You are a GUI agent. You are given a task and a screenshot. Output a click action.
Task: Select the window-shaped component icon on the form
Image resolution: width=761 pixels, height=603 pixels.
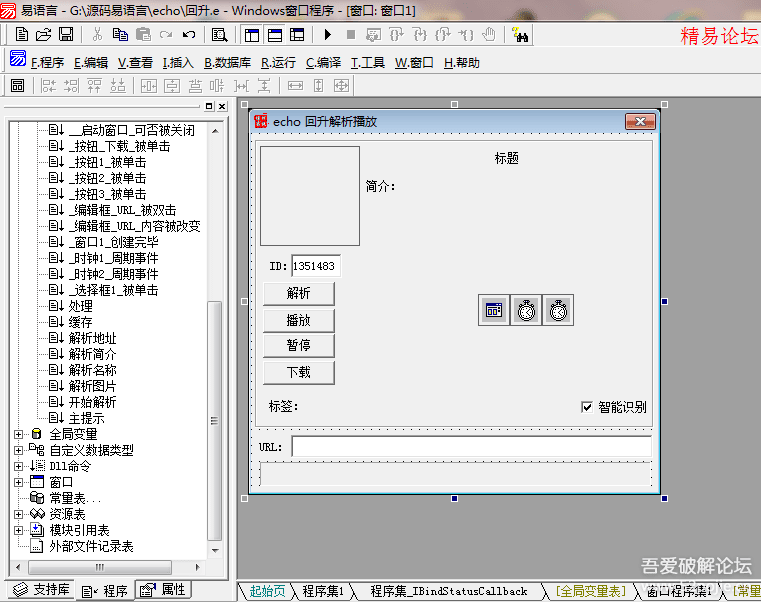(x=494, y=310)
